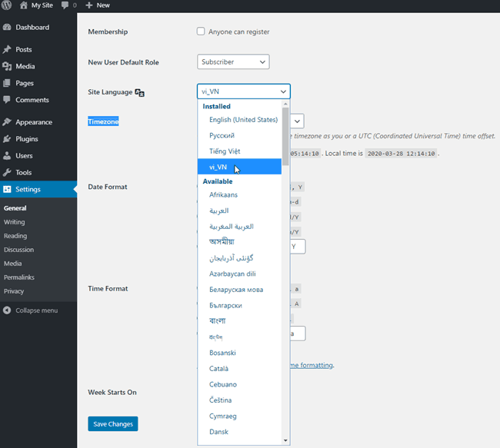The width and height of the screenshot is (500, 448).
Task: Toggle the Site Language dropdown
Action: click(243, 91)
